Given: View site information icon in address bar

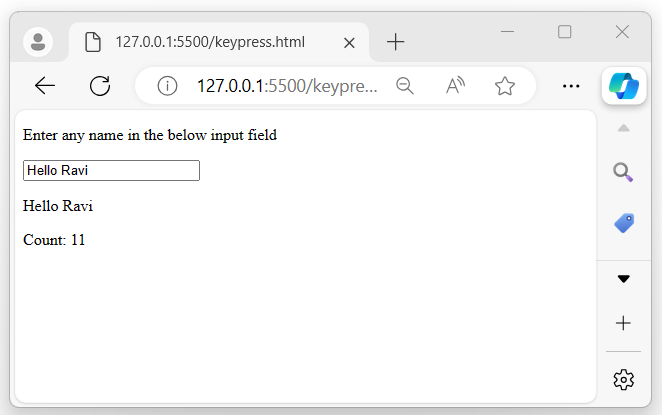Looking at the screenshot, I should (x=167, y=86).
